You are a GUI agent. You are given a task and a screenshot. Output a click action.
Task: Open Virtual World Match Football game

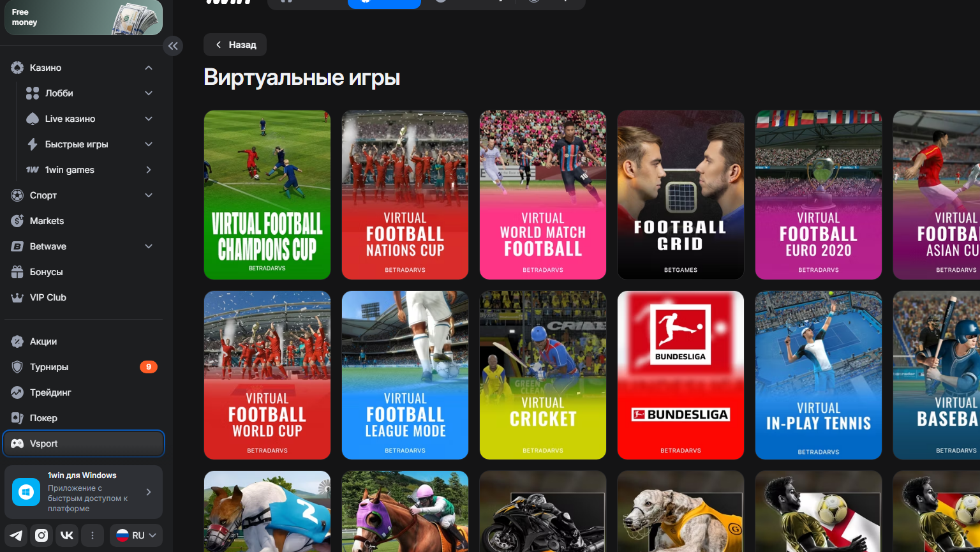coord(543,195)
